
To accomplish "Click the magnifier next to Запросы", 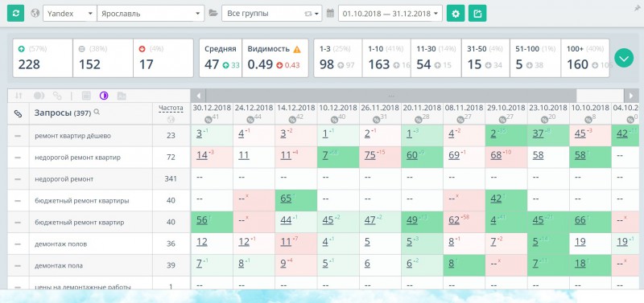I will pyautogui.click(x=97, y=112).
